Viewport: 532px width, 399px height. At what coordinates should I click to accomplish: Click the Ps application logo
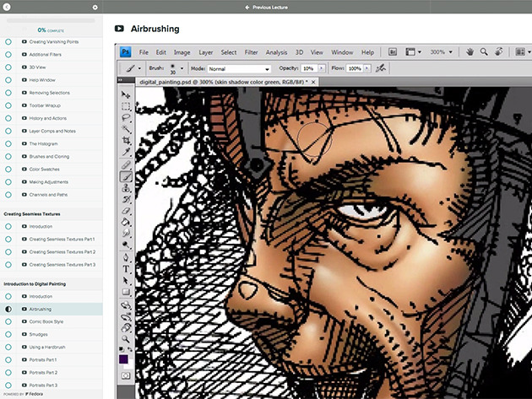126,51
